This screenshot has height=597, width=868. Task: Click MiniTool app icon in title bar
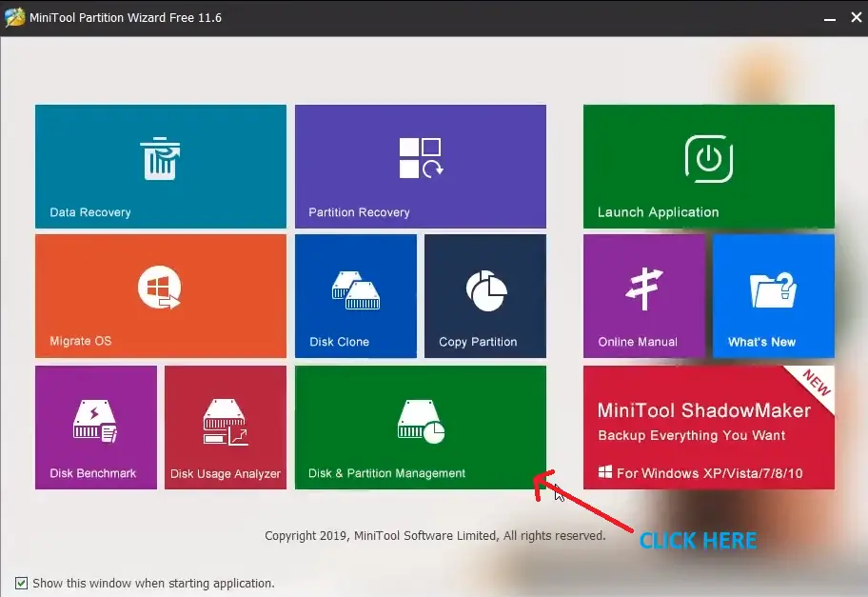pos(14,17)
